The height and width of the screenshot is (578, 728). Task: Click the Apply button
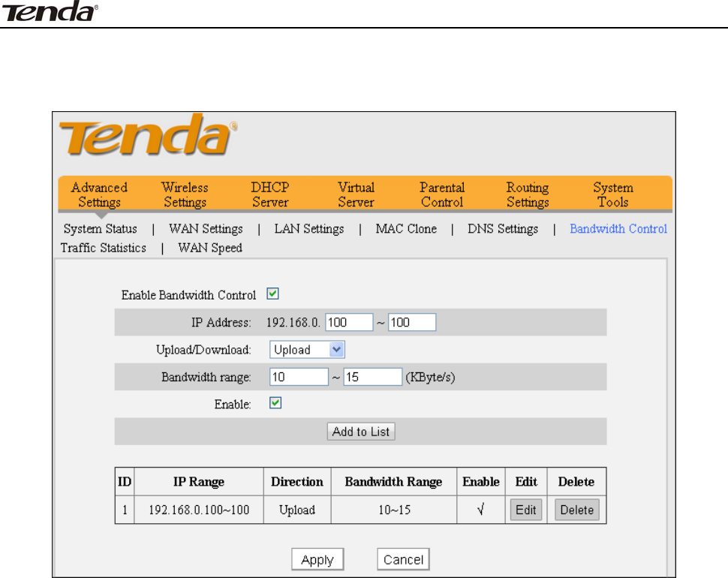(317, 559)
